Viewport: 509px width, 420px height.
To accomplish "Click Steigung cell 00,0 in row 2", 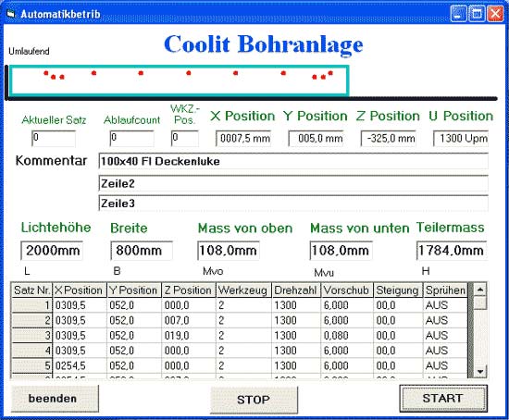I will [398, 320].
